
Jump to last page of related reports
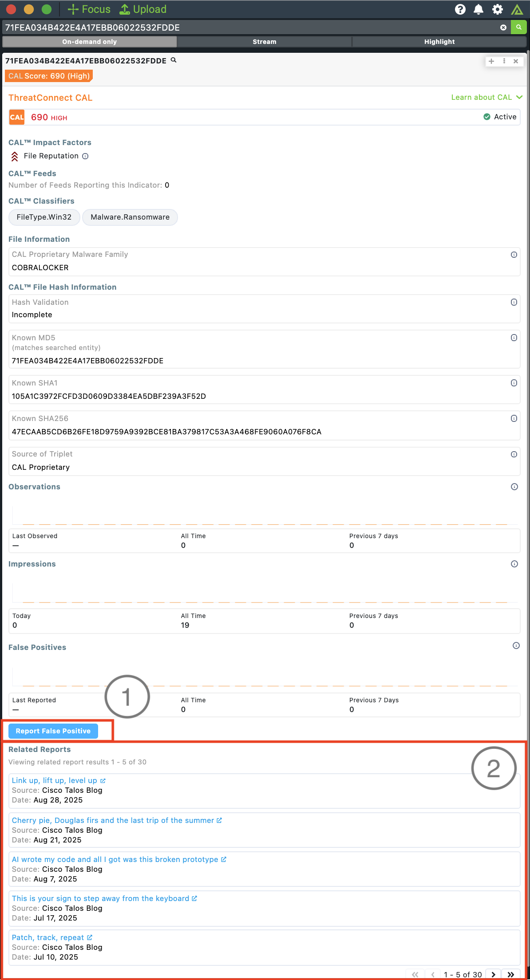pos(511,974)
